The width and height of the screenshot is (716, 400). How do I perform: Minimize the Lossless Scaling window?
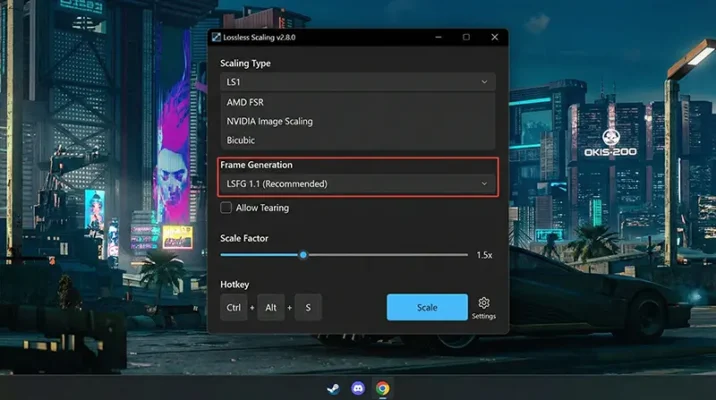[x=438, y=37]
